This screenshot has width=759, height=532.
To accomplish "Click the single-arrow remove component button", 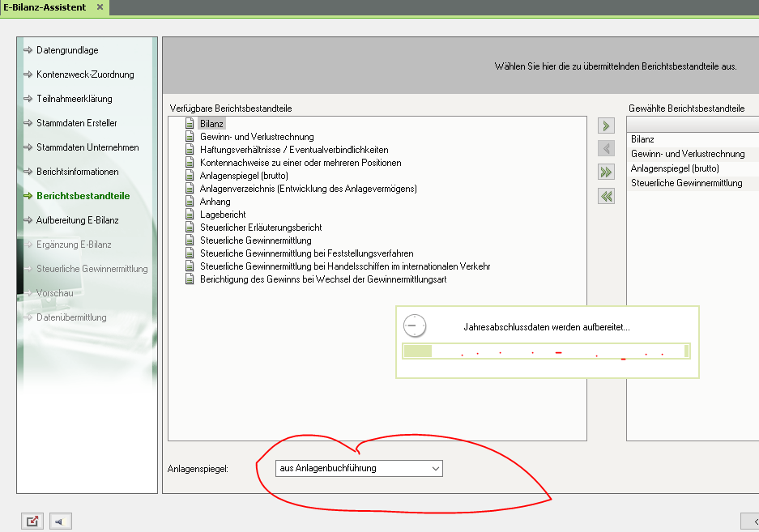I will pyautogui.click(x=605, y=148).
